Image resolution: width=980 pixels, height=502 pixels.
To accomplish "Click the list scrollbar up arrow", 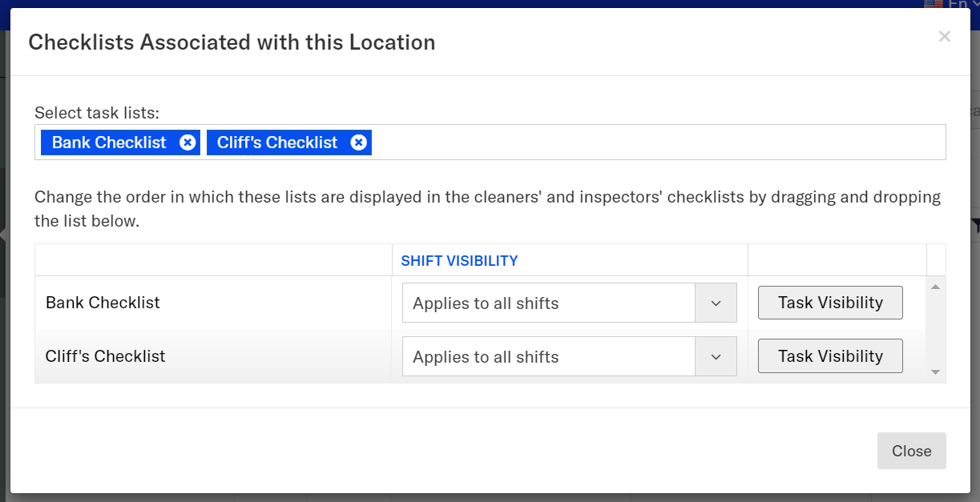I will tap(936, 286).
